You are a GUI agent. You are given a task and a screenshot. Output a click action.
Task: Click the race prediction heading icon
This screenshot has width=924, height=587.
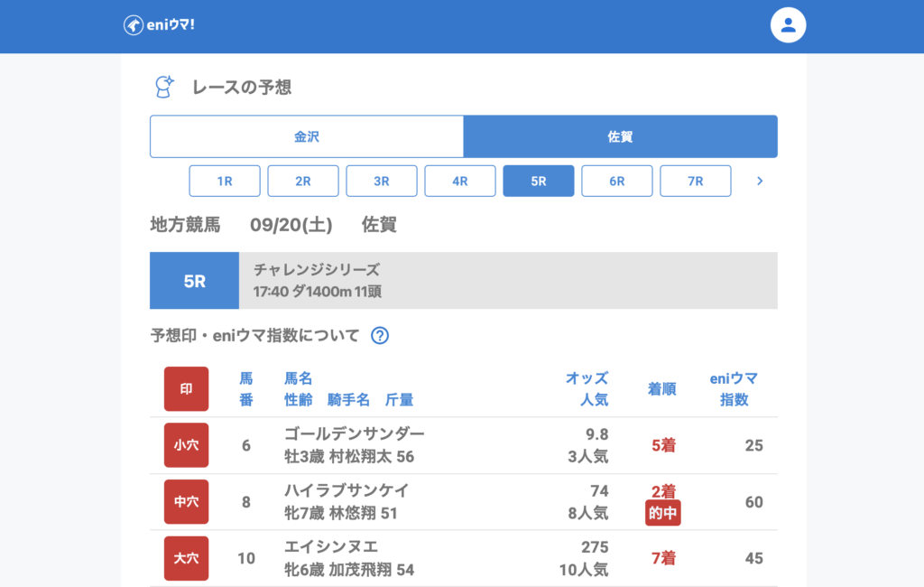(164, 87)
